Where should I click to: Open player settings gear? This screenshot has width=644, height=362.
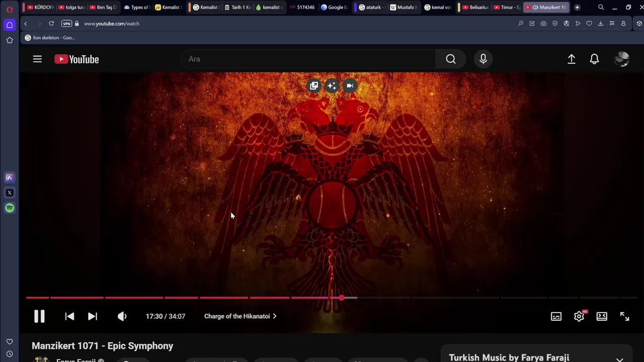pyautogui.click(x=579, y=316)
